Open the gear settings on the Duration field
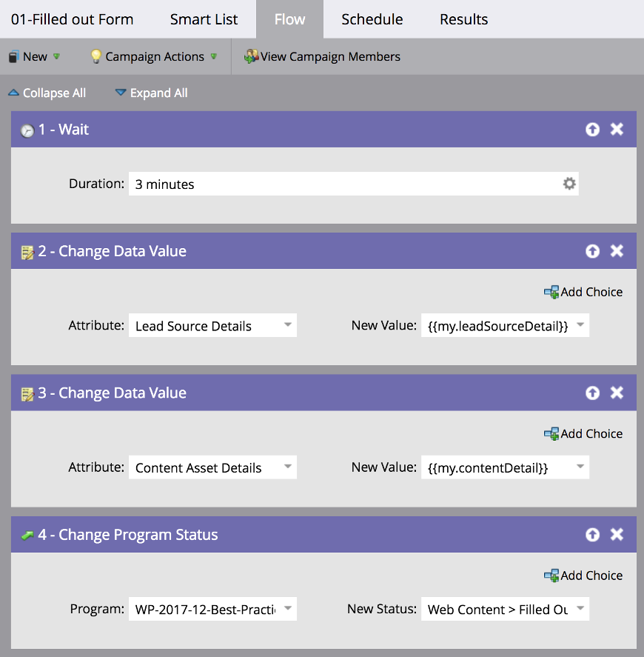 coord(568,183)
